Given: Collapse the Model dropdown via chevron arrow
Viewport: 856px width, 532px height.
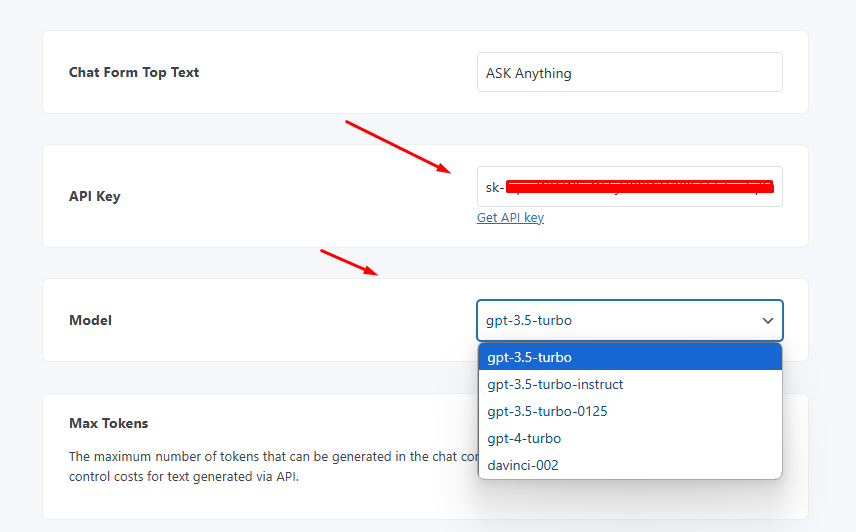Looking at the screenshot, I should click(x=768, y=320).
